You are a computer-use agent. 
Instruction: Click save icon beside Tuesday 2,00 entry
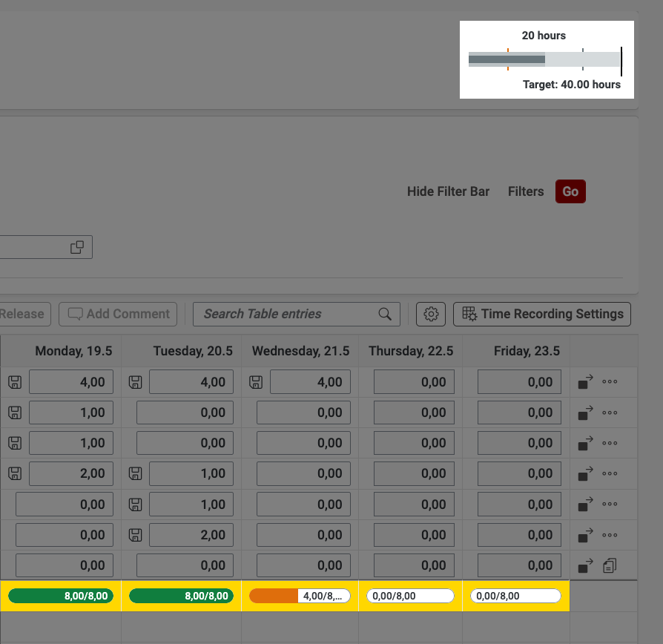coord(135,534)
